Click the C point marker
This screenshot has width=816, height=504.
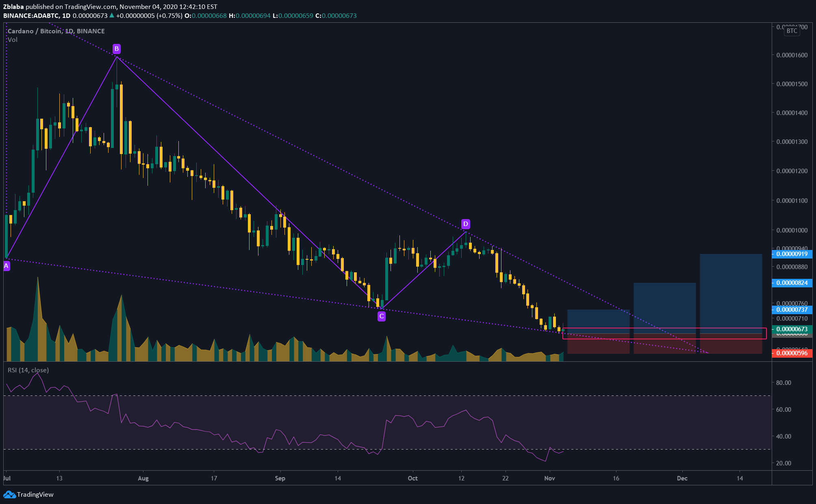point(381,316)
